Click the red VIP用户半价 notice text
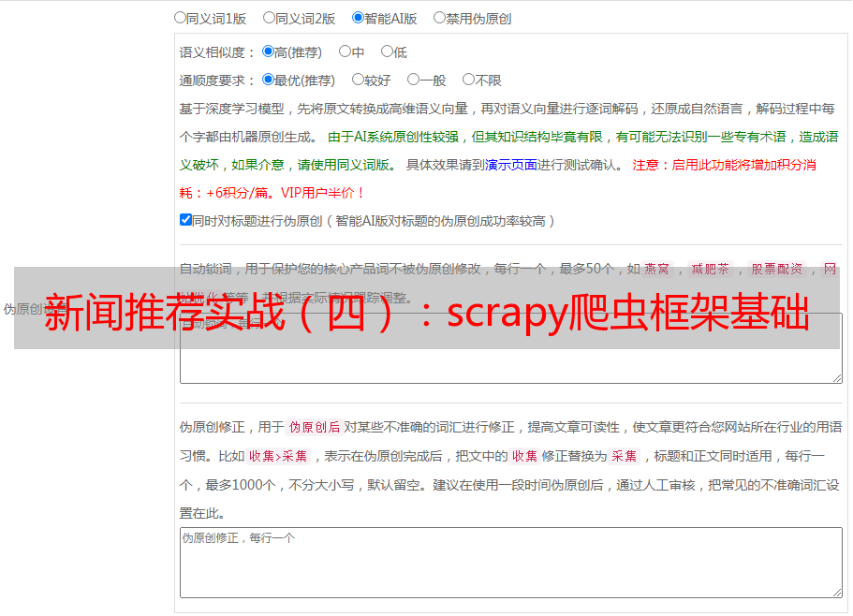This screenshot has width=853, height=616. click(x=321, y=193)
